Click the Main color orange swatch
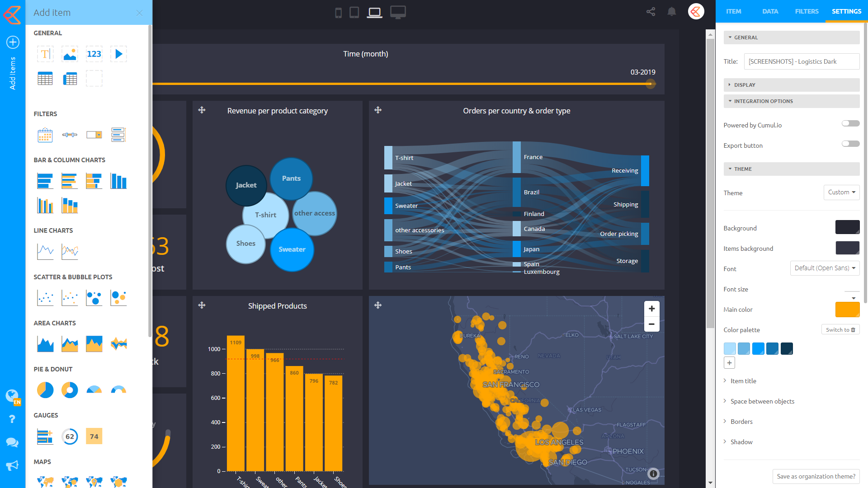 [847, 310]
